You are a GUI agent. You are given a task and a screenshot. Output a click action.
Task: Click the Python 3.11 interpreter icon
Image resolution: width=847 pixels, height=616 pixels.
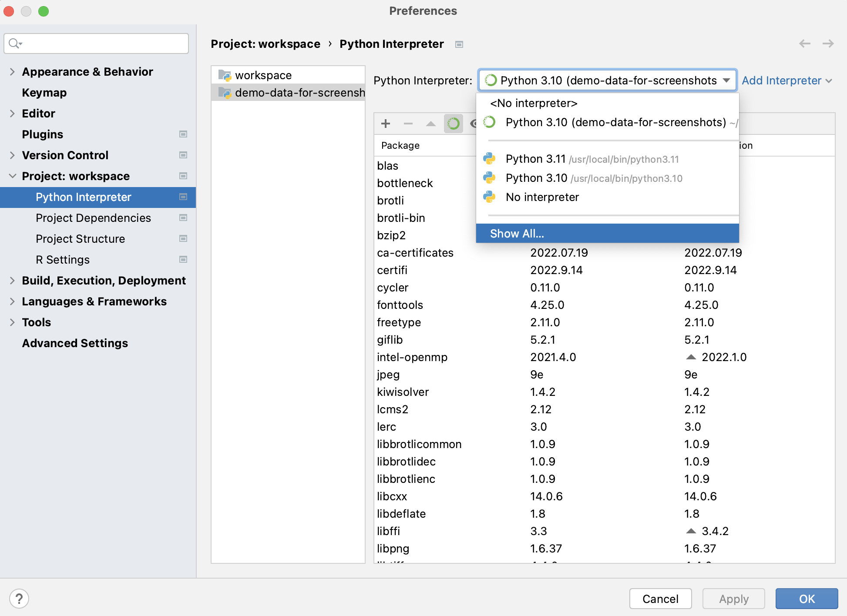489,159
